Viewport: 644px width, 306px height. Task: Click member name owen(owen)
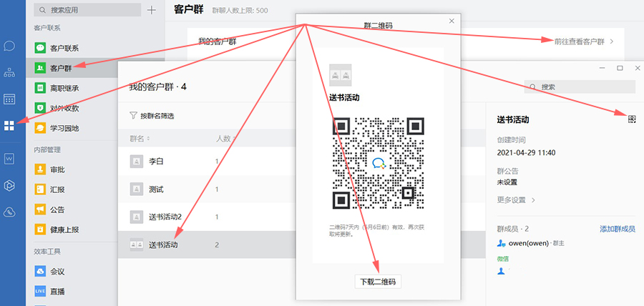click(x=528, y=243)
